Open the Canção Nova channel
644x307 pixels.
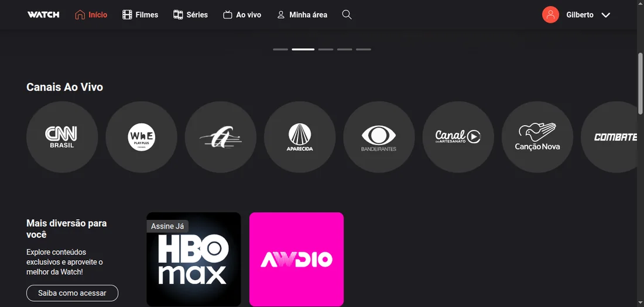click(537, 137)
